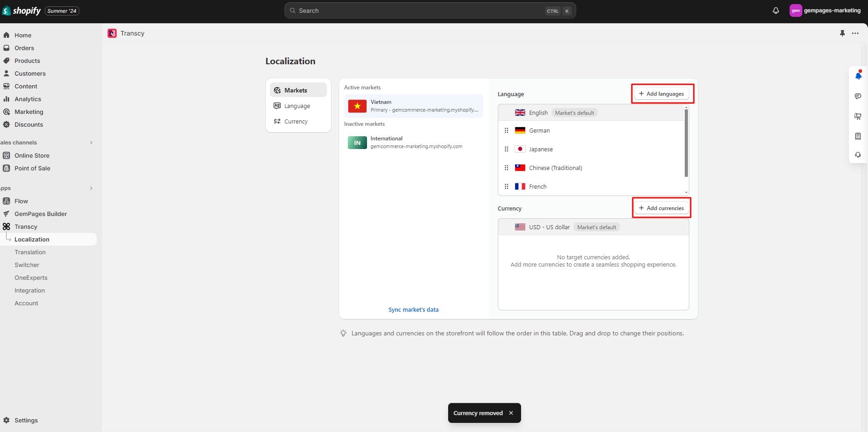This screenshot has height=432, width=868.
Task: Pin the Transcy app using the pin icon
Action: 842,33
